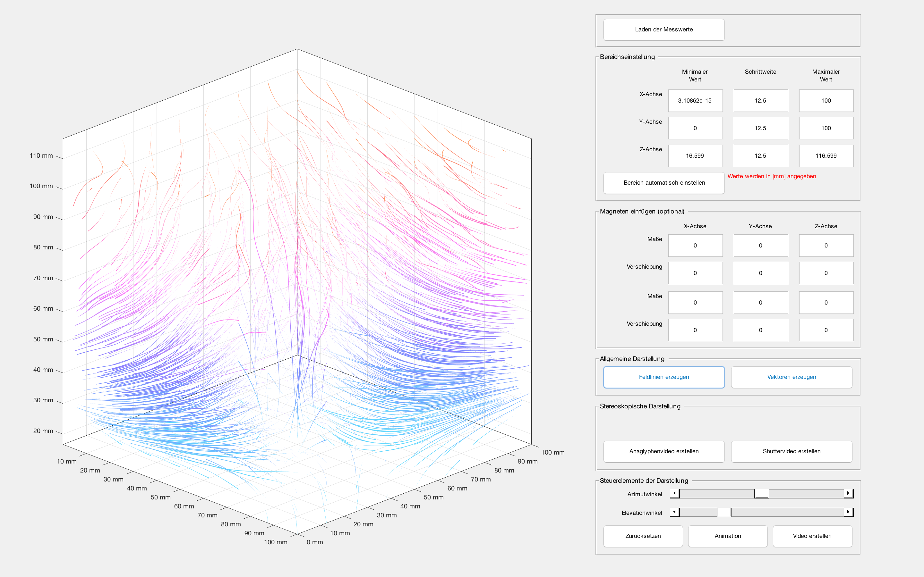Click Azimutwinkel slider right arrow
Image resolution: width=924 pixels, height=577 pixels.
[x=848, y=493]
